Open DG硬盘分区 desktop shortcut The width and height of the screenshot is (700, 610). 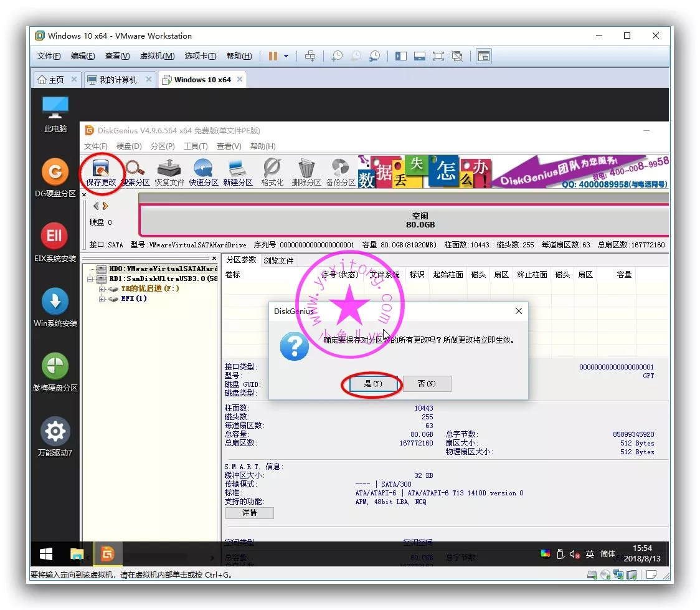[x=55, y=178]
